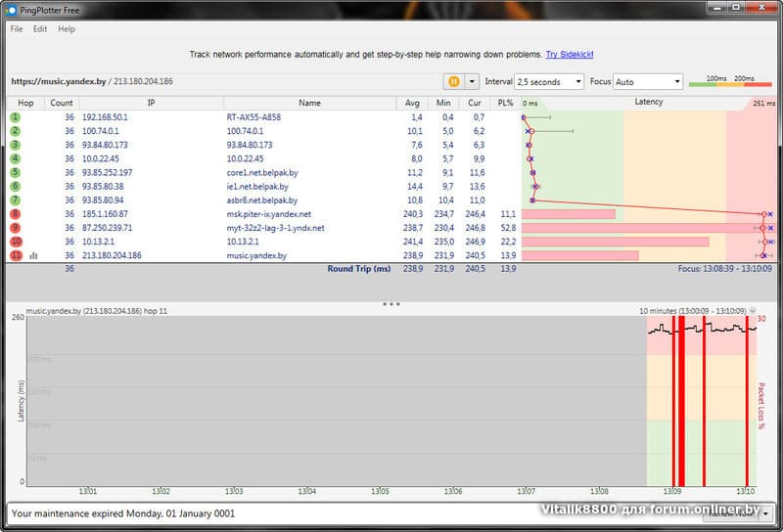The width and height of the screenshot is (783, 532).
Task: Click the hop 1 green circle icon
Action: coord(16,117)
